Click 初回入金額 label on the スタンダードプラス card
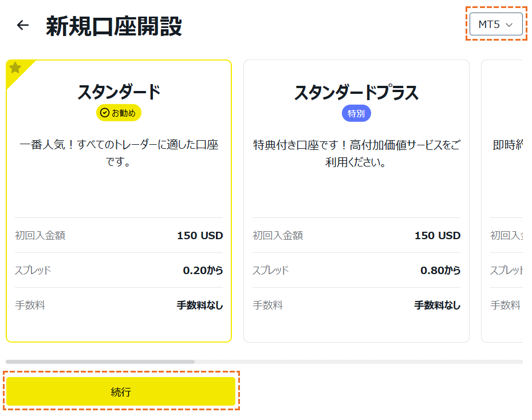Image resolution: width=532 pixels, height=420 pixels. [x=278, y=235]
